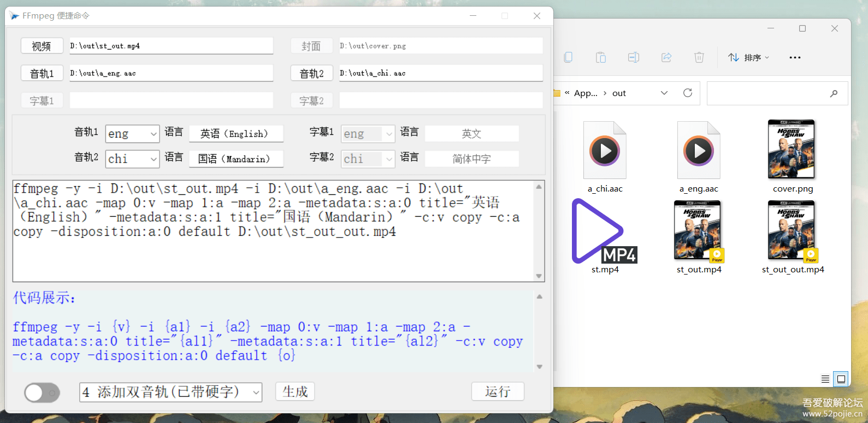Image resolution: width=868 pixels, height=423 pixels.
Task: Click the 音轨2 file picker button
Action: (311, 73)
